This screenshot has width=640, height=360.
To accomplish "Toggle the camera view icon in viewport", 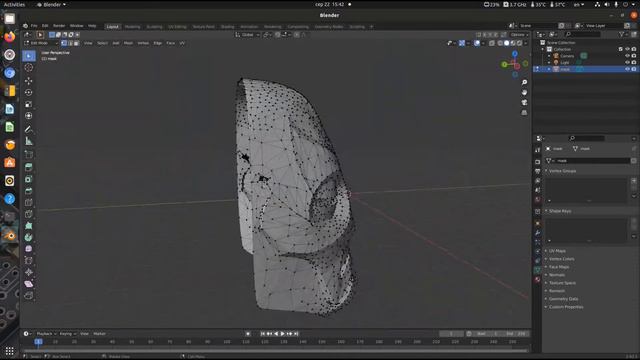I will coord(524,102).
